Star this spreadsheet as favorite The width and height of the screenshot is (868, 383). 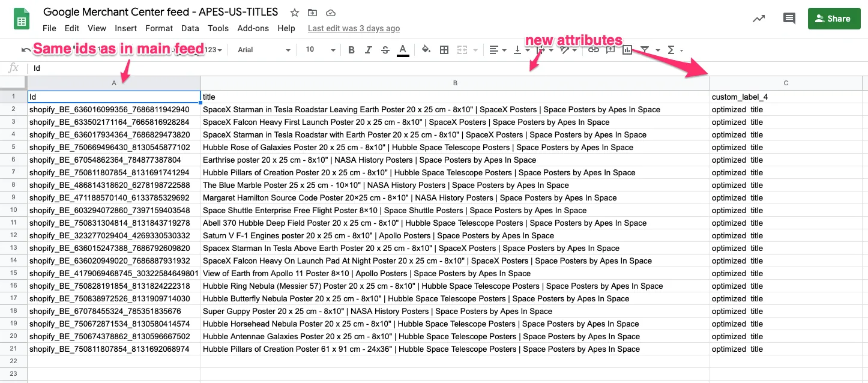[294, 12]
